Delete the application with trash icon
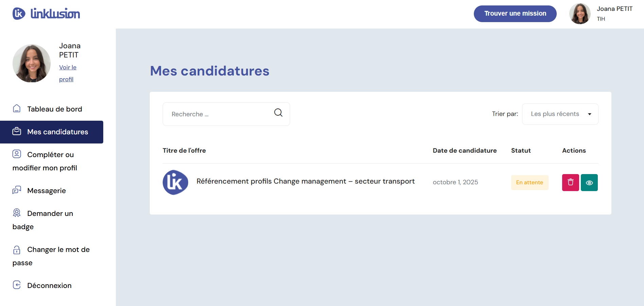The height and width of the screenshot is (306, 644). pos(570,183)
